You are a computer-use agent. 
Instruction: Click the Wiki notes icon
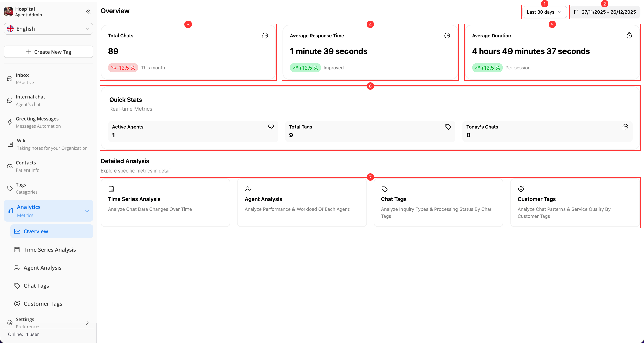tap(10, 144)
